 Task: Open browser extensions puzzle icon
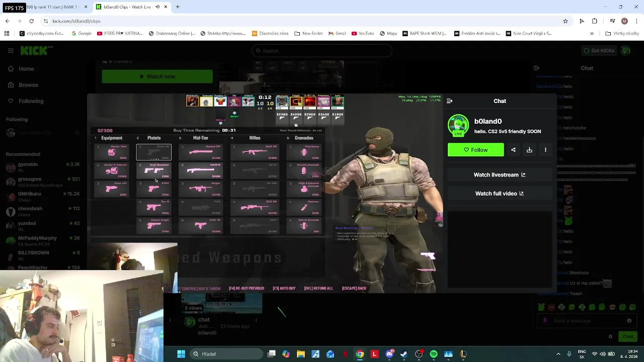[595, 21]
